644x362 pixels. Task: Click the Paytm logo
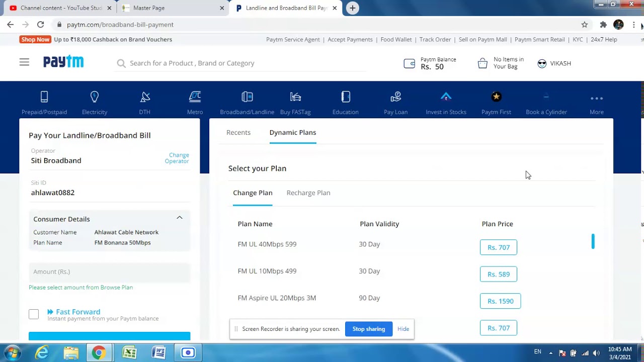tap(63, 61)
